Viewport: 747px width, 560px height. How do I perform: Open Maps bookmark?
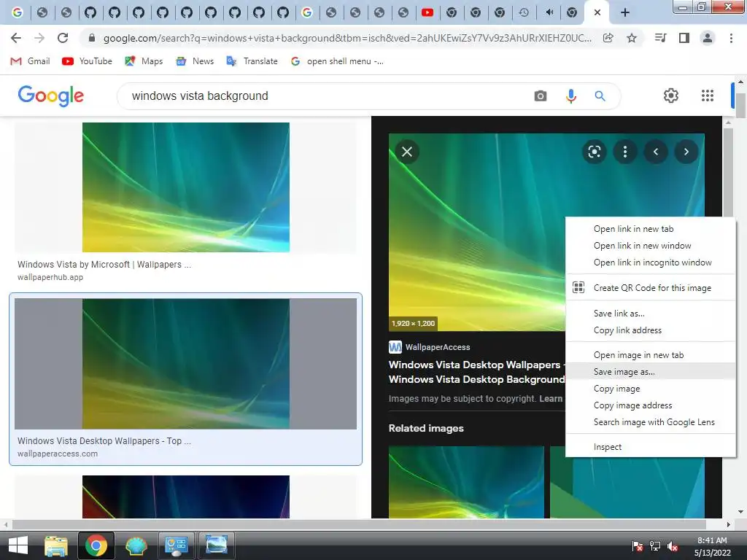click(x=144, y=61)
